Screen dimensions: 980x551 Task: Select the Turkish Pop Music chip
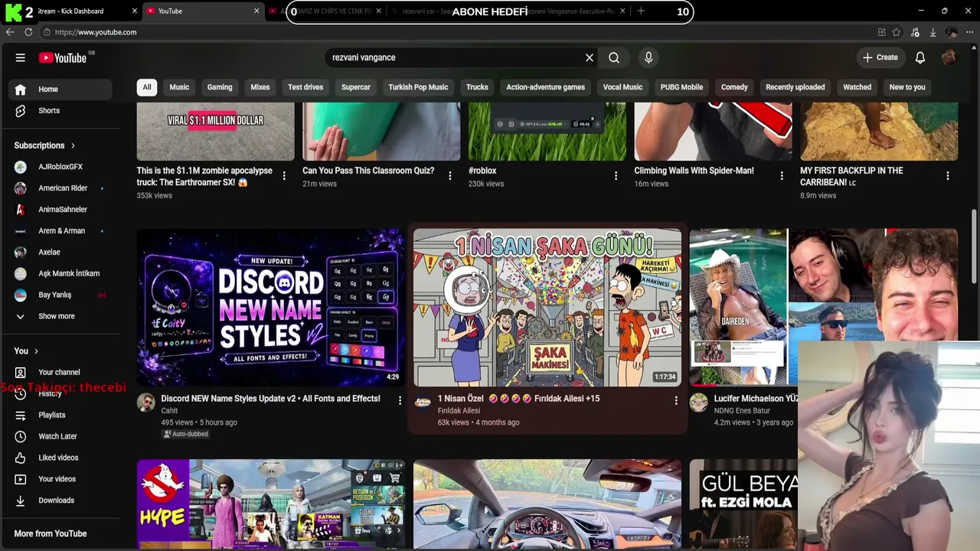(x=418, y=87)
